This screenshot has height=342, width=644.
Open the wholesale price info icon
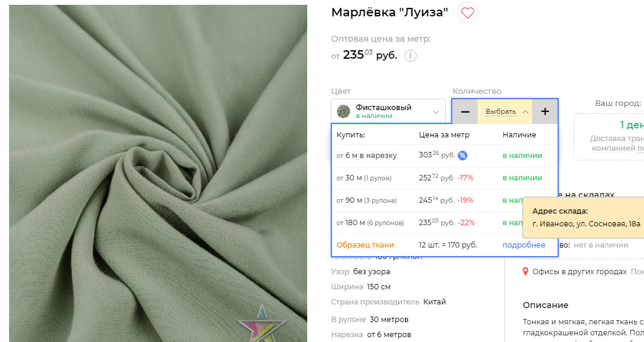pos(411,56)
